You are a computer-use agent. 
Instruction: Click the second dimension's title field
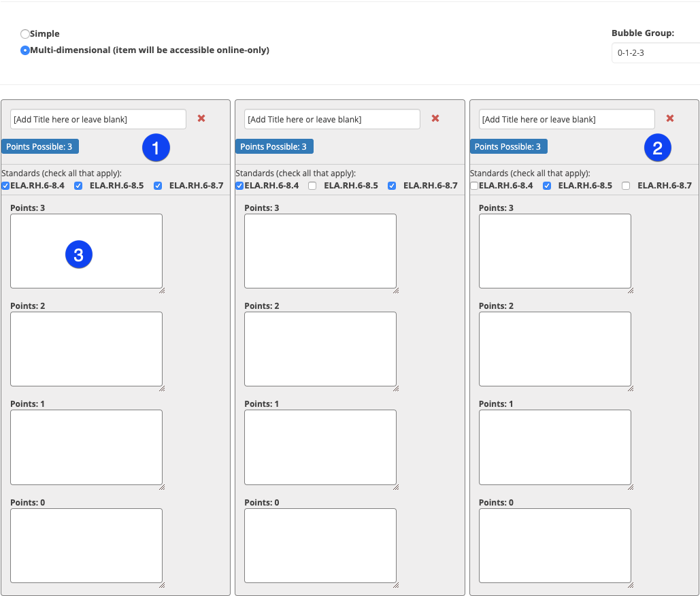pyautogui.click(x=332, y=119)
